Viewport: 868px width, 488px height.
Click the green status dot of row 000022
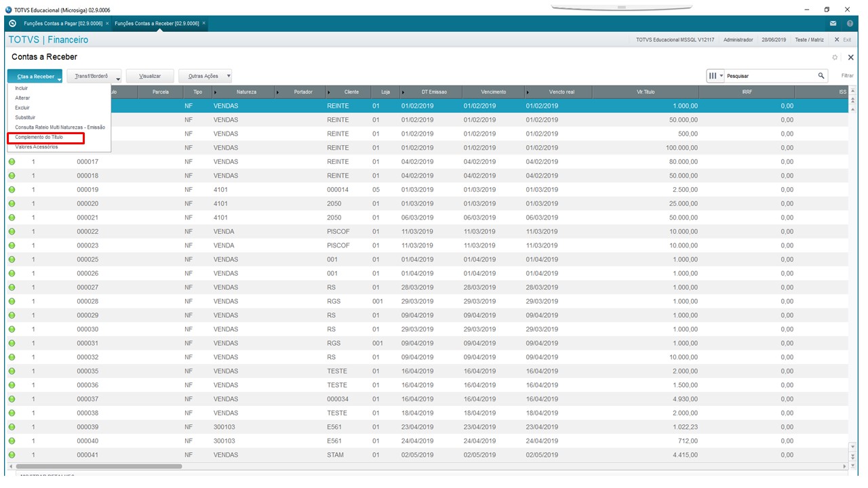(12, 232)
